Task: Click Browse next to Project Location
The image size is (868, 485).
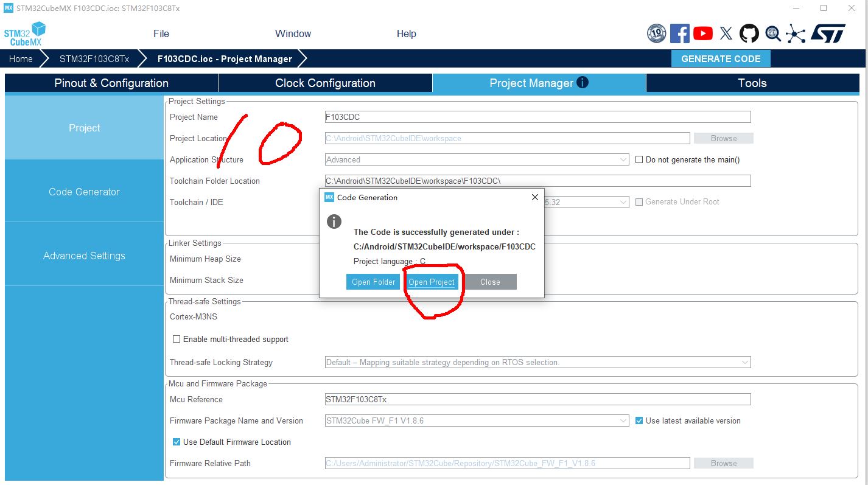Action: [x=724, y=138]
